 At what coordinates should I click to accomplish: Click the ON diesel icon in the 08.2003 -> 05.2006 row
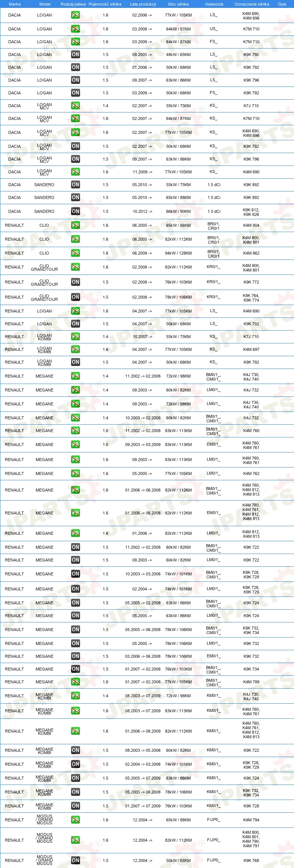pos(76,750)
